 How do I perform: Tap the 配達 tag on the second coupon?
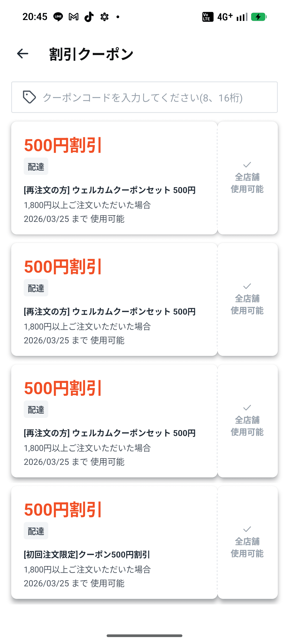coord(36,288)
